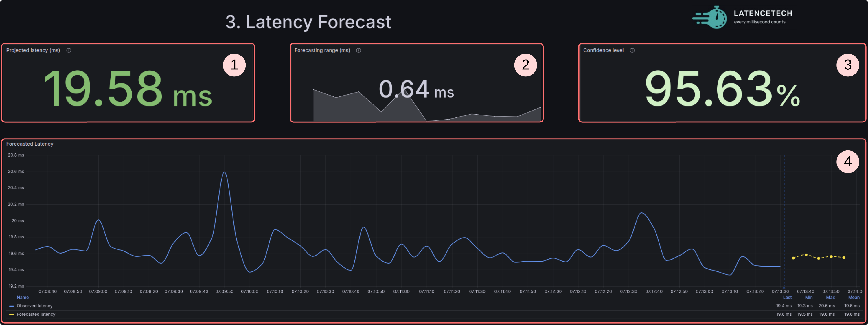Click the 3. Latency Forecast heading

[x=308, y=22]
